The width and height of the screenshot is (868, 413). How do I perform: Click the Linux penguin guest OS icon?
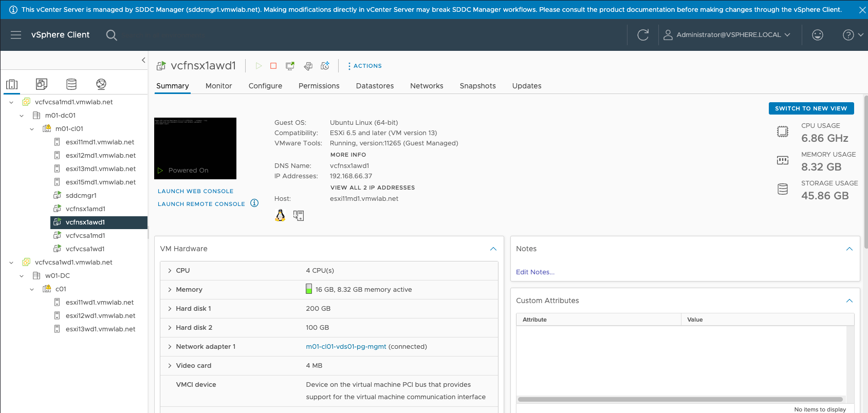point(280,215)
